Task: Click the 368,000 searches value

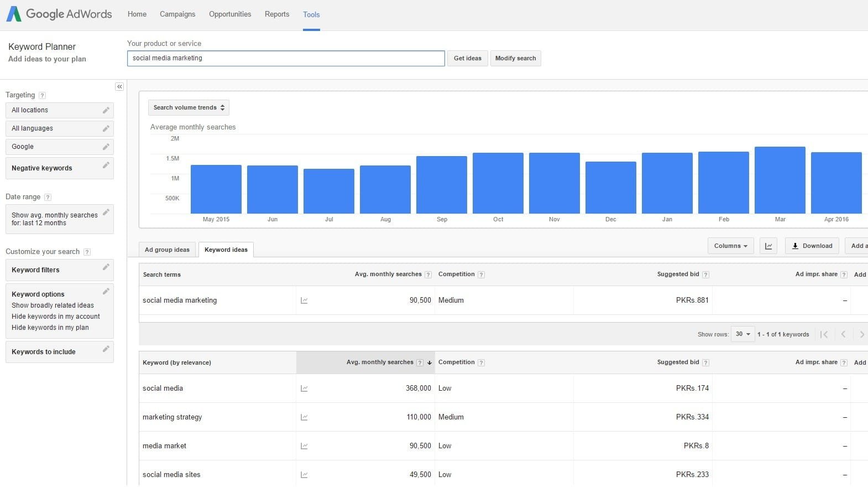Action: click(x=419, y=388)
